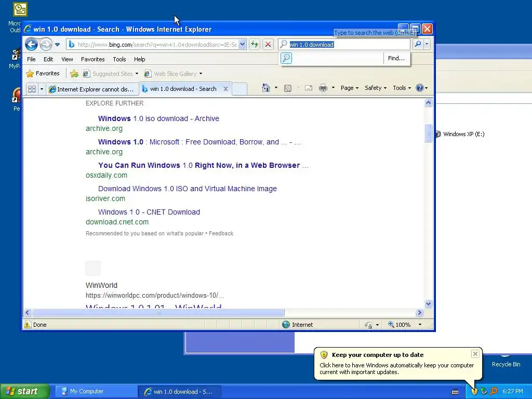
Task: Open the Tools menu in menu bar
Action: 119,59
